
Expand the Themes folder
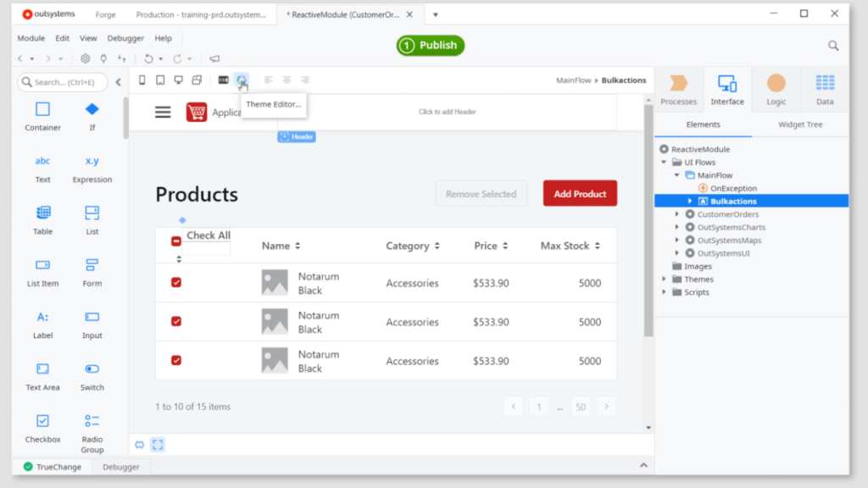click(x=664, y=280)
